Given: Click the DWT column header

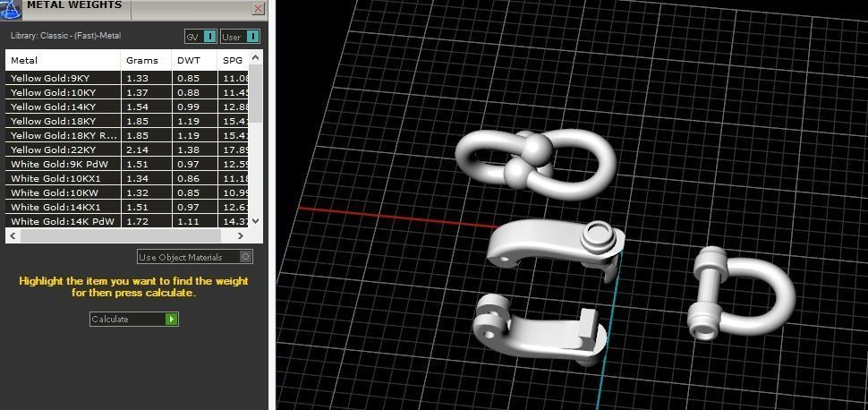Looking at the screenshot, I should [x=194, y=60].
